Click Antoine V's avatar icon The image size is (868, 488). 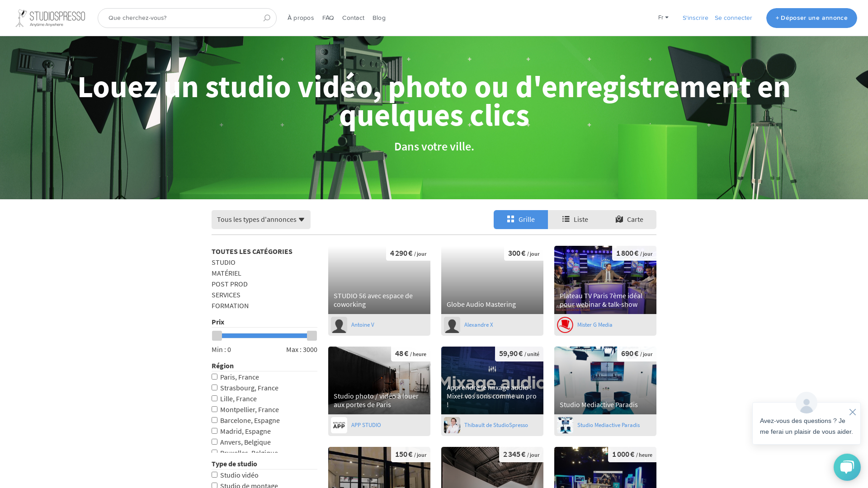tap(339, 325)
